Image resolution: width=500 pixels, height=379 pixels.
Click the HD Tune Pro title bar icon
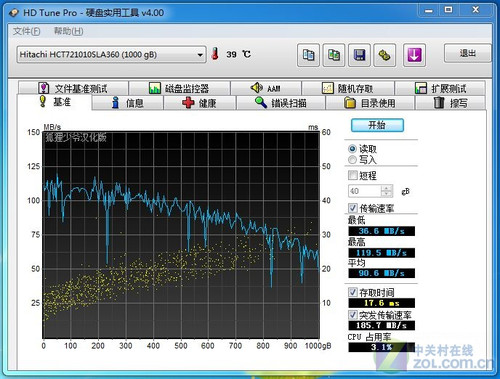(14, 13)
